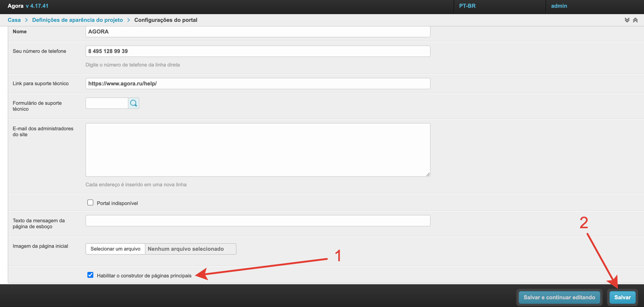
Task: Click the double chevron up icon
Action: pos(635,20)
